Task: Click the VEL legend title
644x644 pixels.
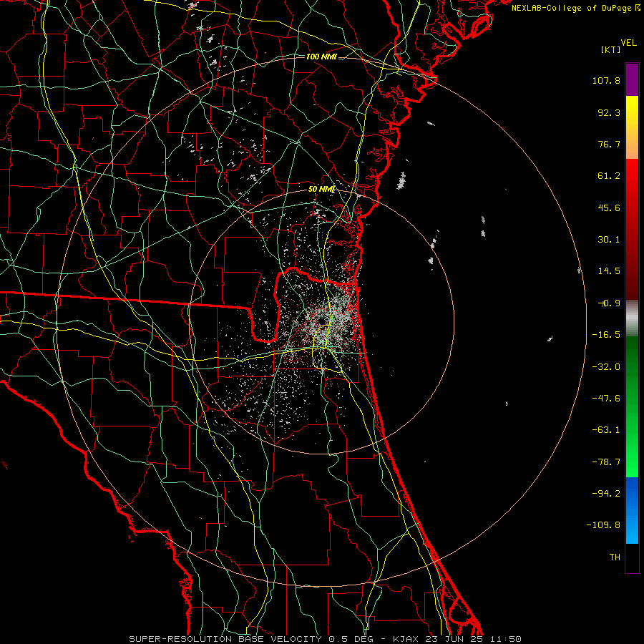Action: point(629,43)
